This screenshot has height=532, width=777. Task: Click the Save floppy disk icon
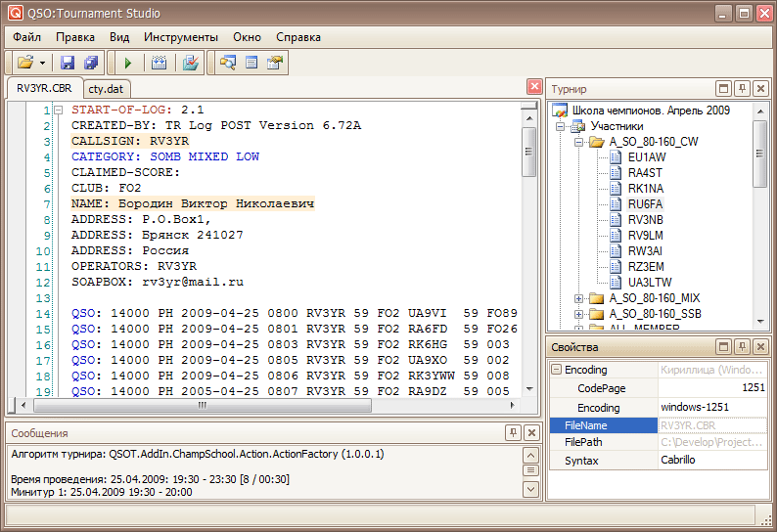pos(68,63)
